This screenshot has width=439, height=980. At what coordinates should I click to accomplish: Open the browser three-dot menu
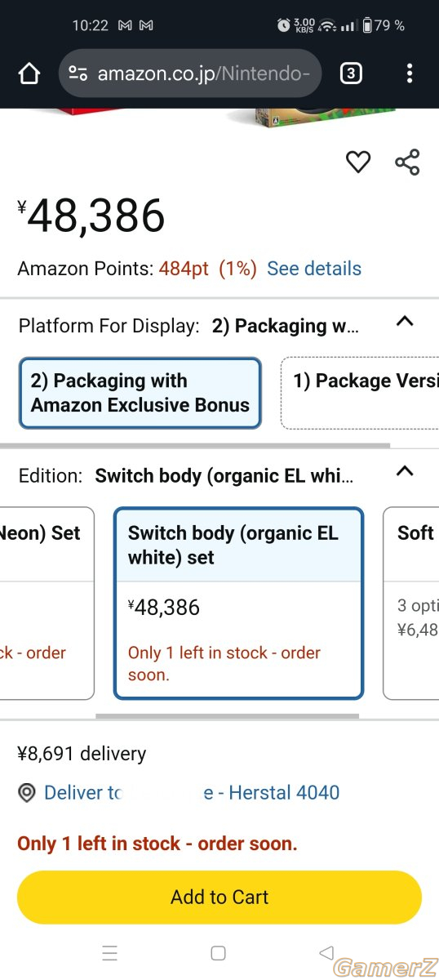[x=410, y=74]
